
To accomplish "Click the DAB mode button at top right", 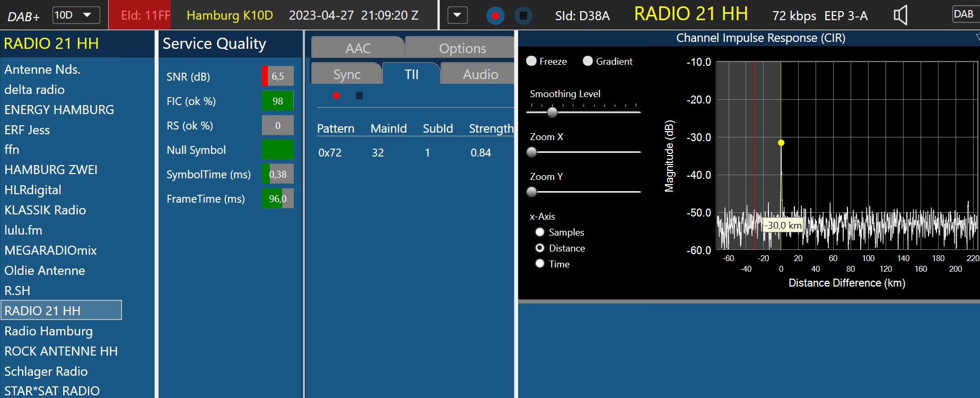I will click(963, 14).
